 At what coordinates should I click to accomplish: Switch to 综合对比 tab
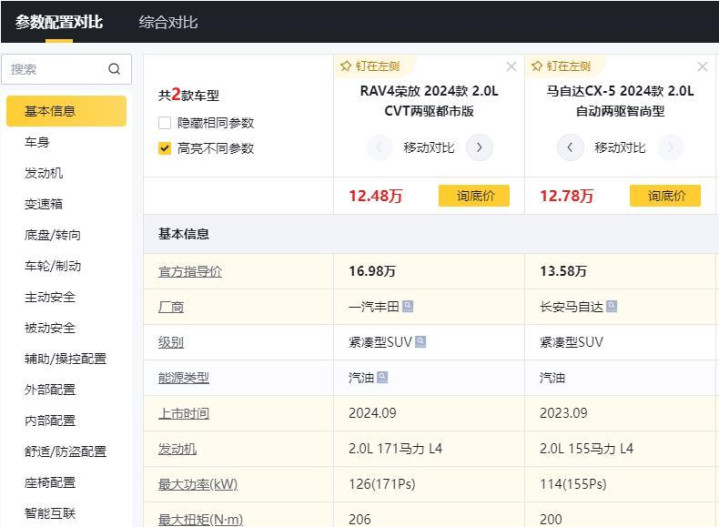168,22
